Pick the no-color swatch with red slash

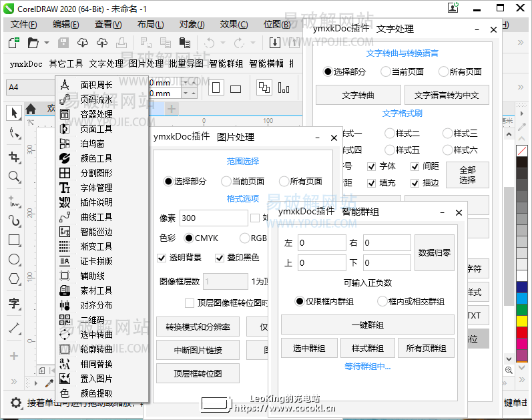point(522,151)
